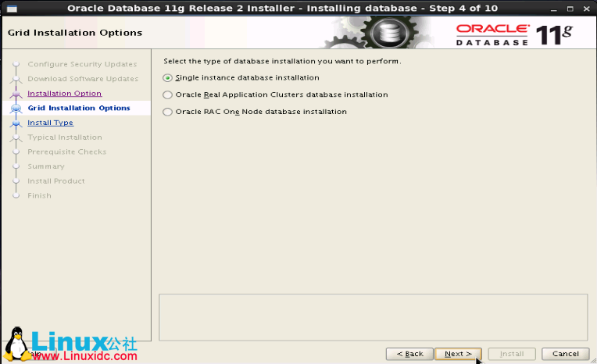Select Single instance database installation radio
This screenshot has width=597, height=364.
tap(167, 77)
